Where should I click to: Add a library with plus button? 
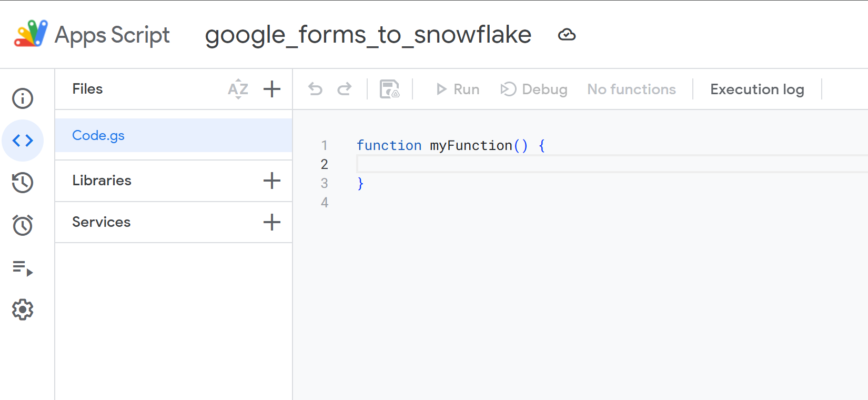[271, 181]
